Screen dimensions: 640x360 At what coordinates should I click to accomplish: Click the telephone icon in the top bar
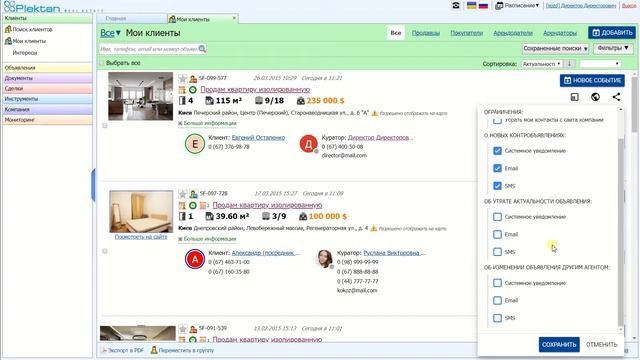456,5
